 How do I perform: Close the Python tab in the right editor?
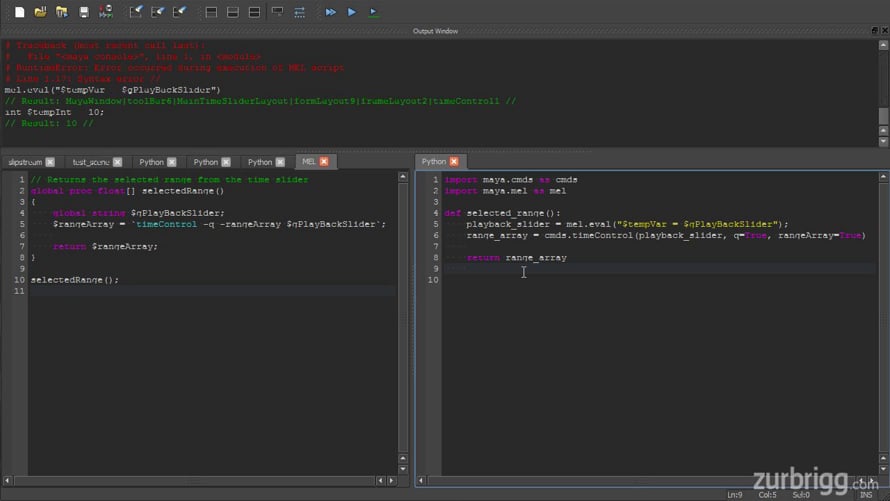454,162
